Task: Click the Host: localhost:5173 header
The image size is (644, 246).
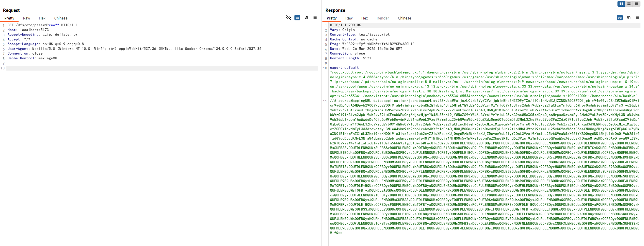Action: [x=28, y=30]
